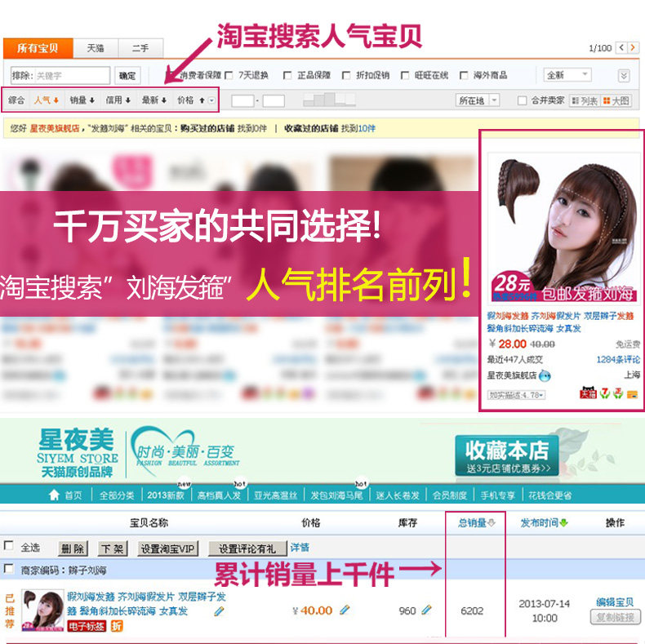Check the 商家编码：辫子刘海 row checkbox
The image size is (645, 644).
coord(8,568)
